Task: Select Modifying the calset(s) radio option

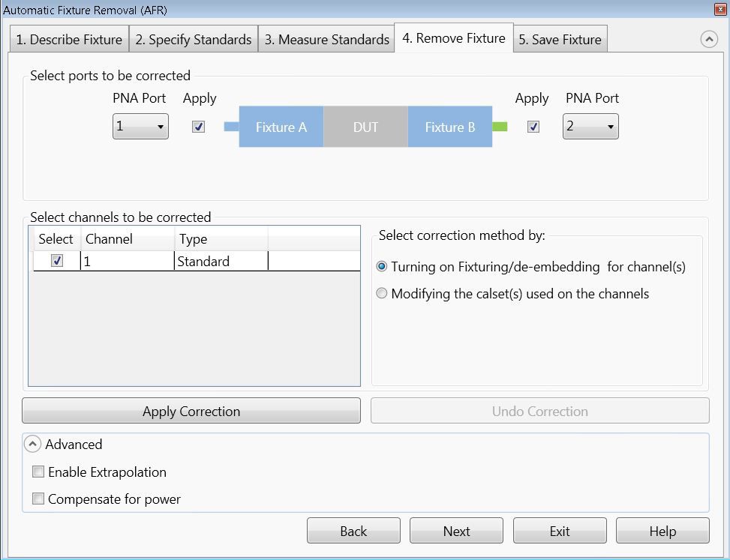Action: tap(382, 294)
